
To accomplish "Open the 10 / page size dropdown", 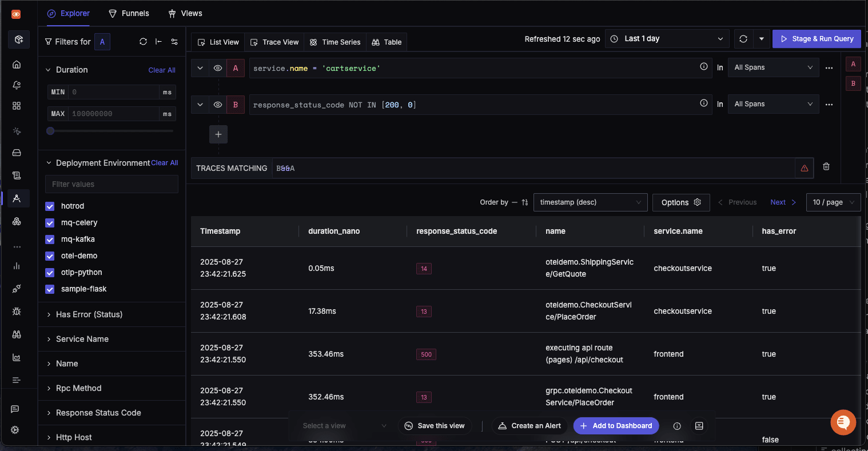I will click(x=833, y=202).
